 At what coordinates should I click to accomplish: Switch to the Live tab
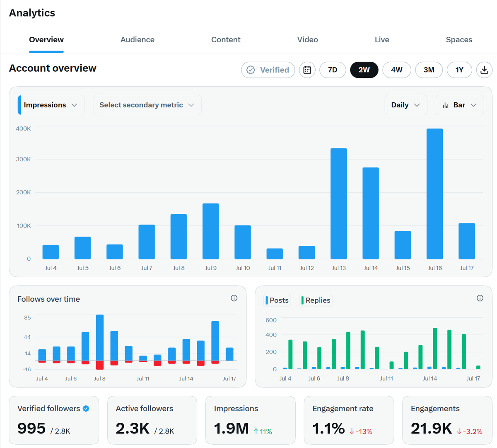coord(382,40)
